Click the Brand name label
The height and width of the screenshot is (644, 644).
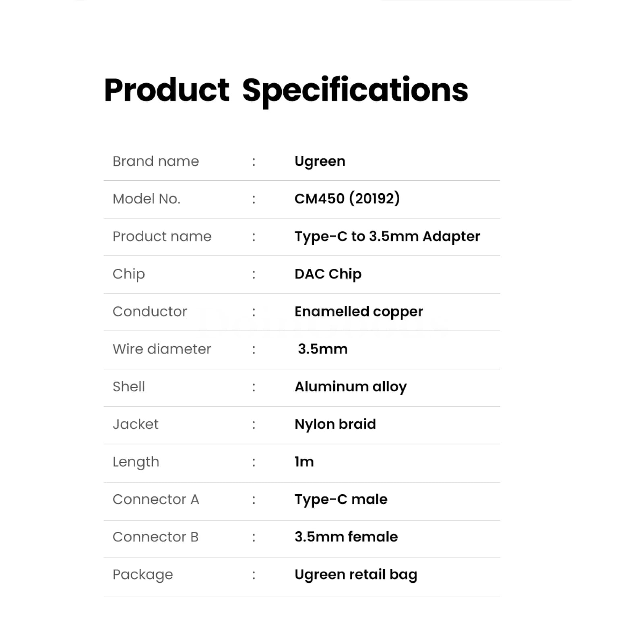[156, 161]
